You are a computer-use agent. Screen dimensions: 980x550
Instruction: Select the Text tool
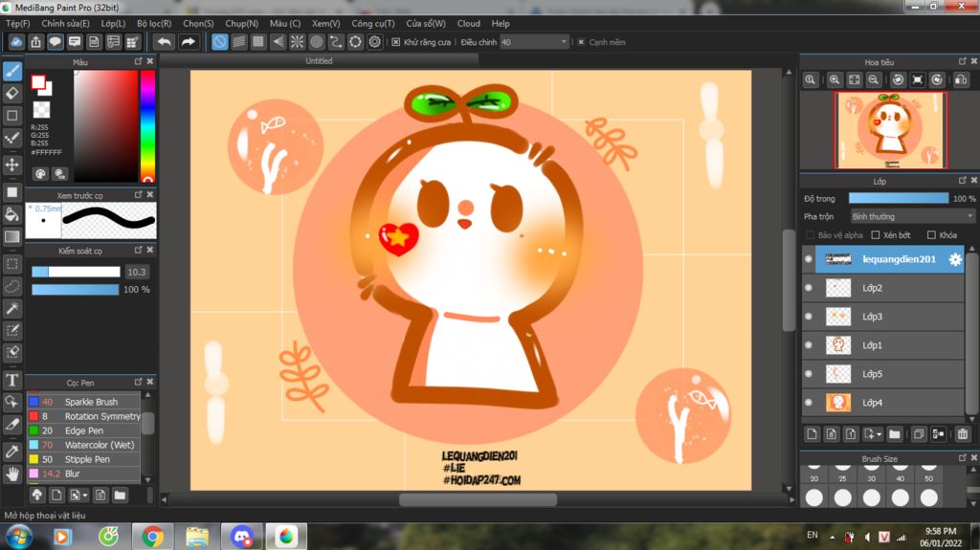pos(11,380)
